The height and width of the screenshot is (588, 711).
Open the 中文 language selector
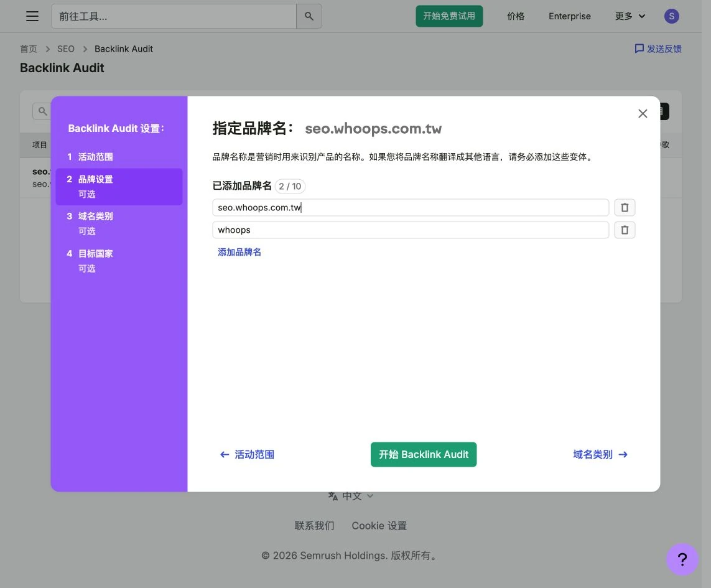pyautogui.click(x=350, y=496)
